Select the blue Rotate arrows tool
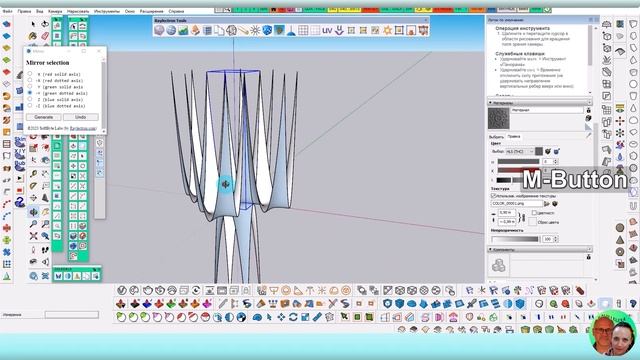This screenshot has height=360, width=640. [293, 317]
